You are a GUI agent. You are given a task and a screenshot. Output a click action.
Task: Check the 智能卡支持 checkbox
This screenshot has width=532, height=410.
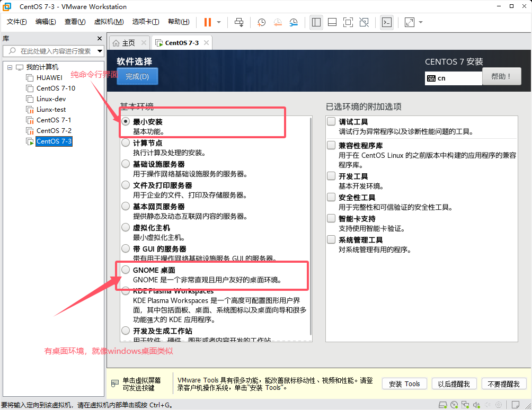click(331, 218)
